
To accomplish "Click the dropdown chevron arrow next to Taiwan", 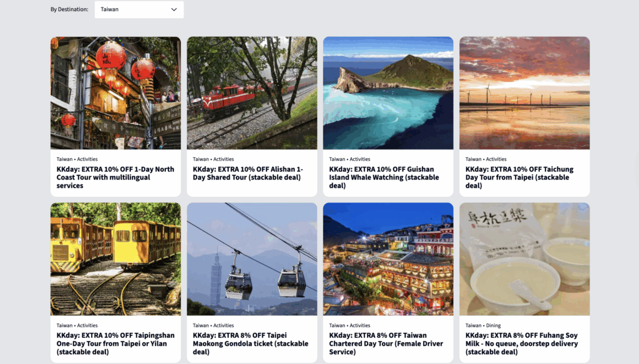I will [174, 9].
